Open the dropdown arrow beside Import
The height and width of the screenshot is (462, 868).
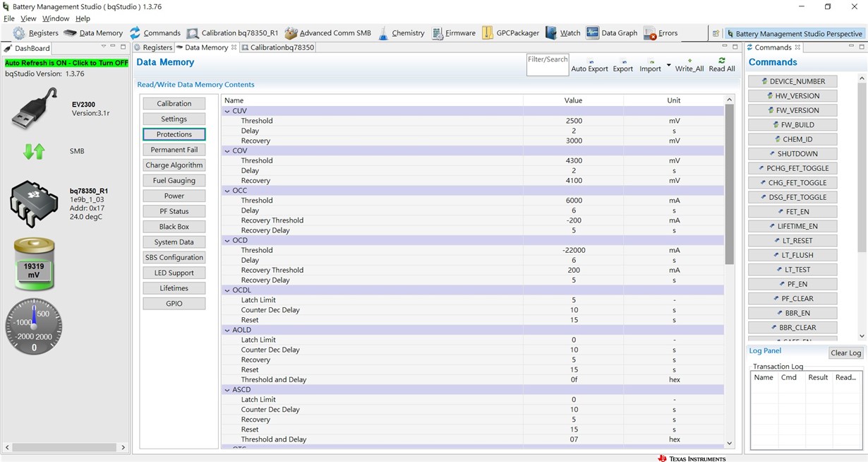(x=668, y=65)
